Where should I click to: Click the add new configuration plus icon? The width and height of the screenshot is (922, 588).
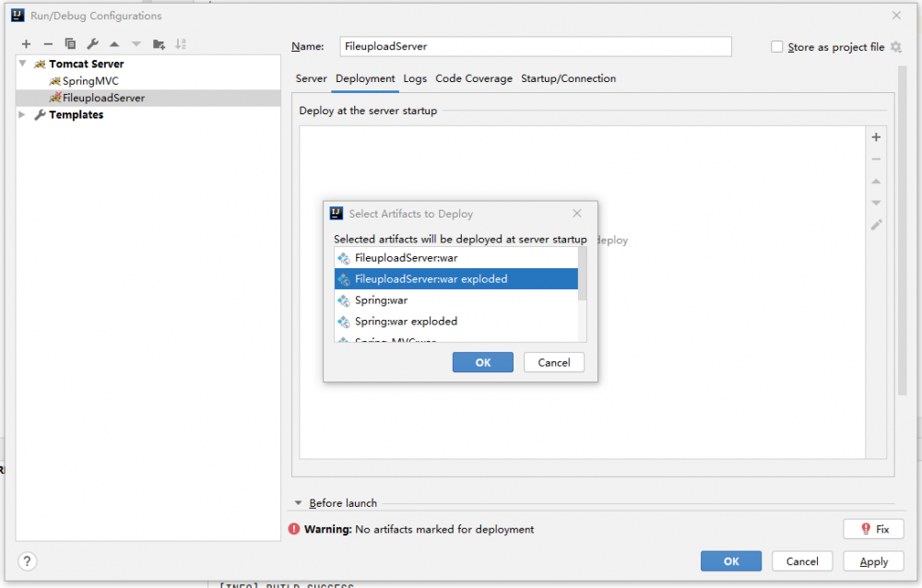26,43
